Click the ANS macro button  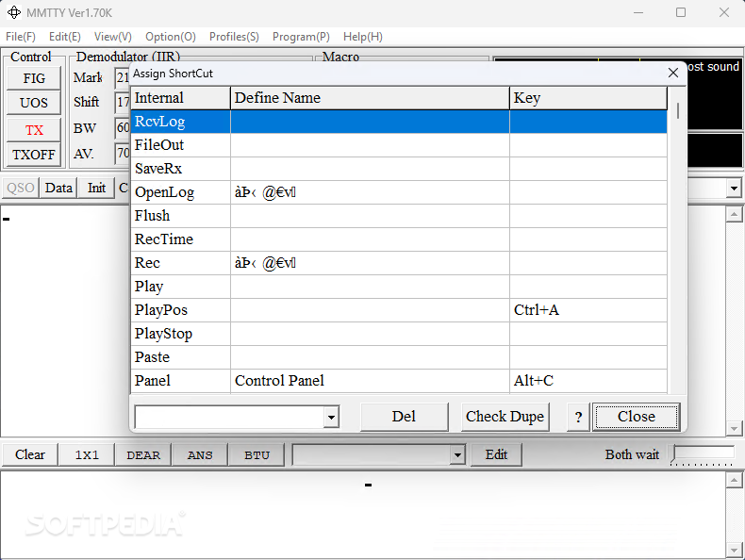200,454
